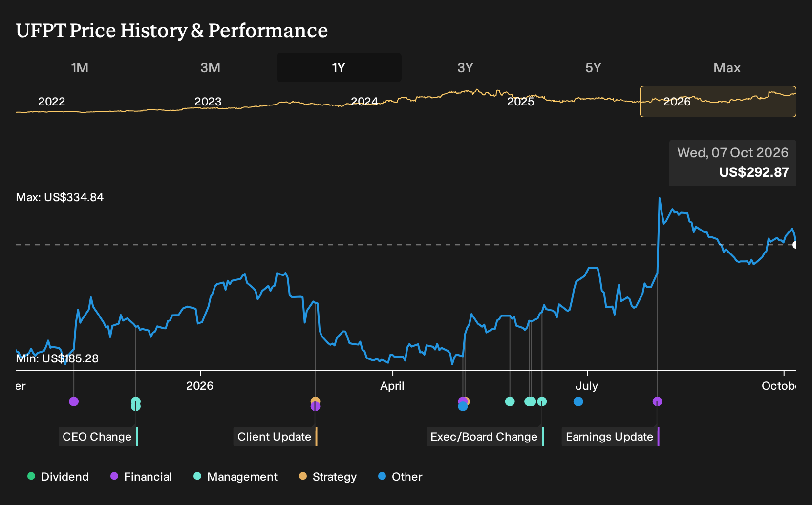Click the 2026 x-axis label below chart
812x505 pixels.
(x=200, y=386)
